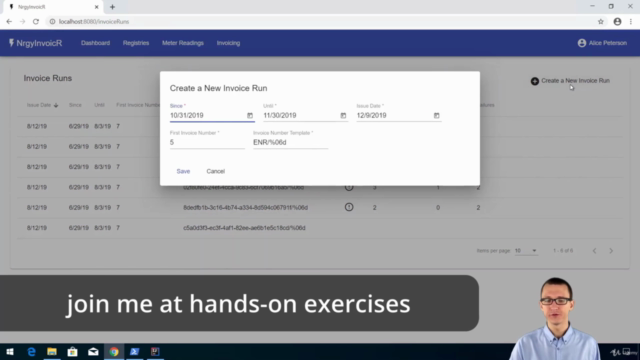
Task: Open the Dashboard menu item
Action: pyautogui.click(x=95, y=43)
